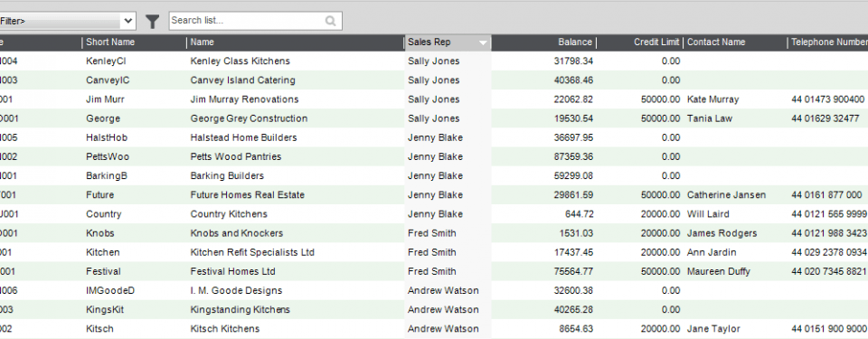Click balance value 31798.34

573,61
